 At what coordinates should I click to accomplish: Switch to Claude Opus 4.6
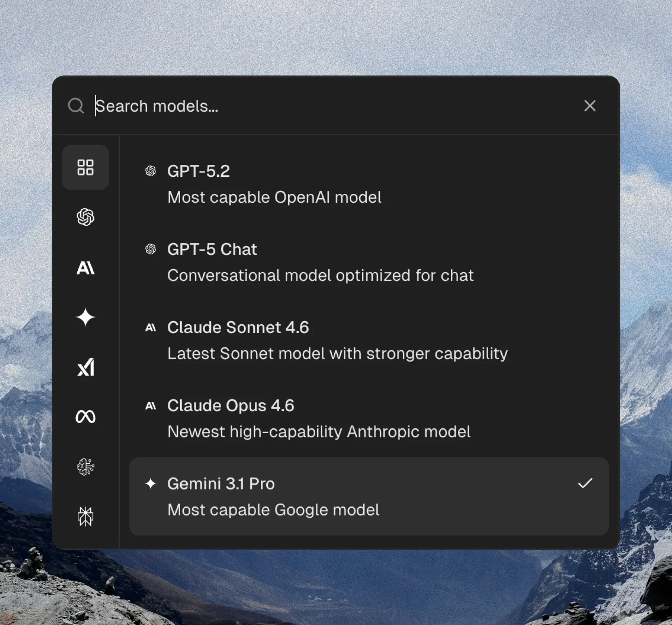point(231,406)
